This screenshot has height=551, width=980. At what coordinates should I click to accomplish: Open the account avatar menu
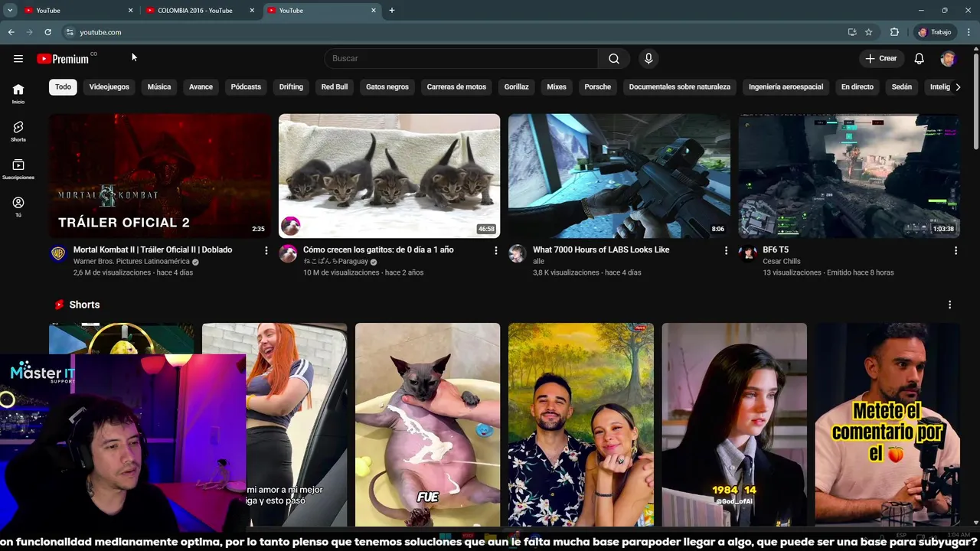(948, 59)
